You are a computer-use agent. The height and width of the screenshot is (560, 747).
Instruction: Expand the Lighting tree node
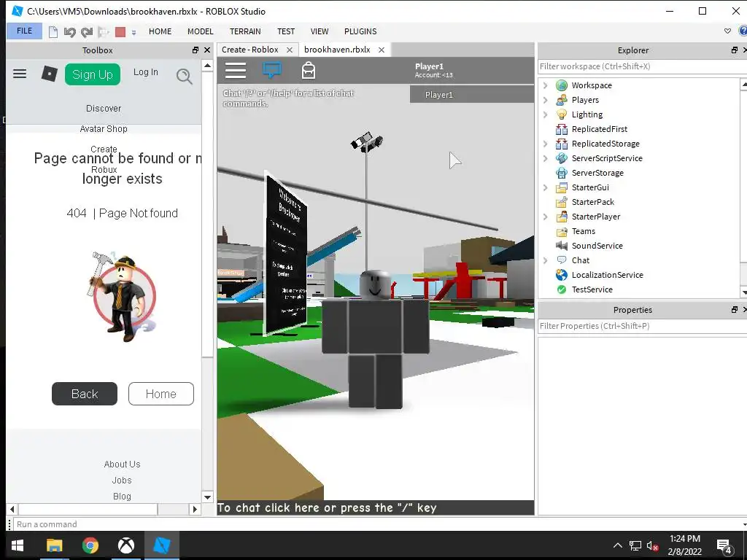(x=546, y=114)
